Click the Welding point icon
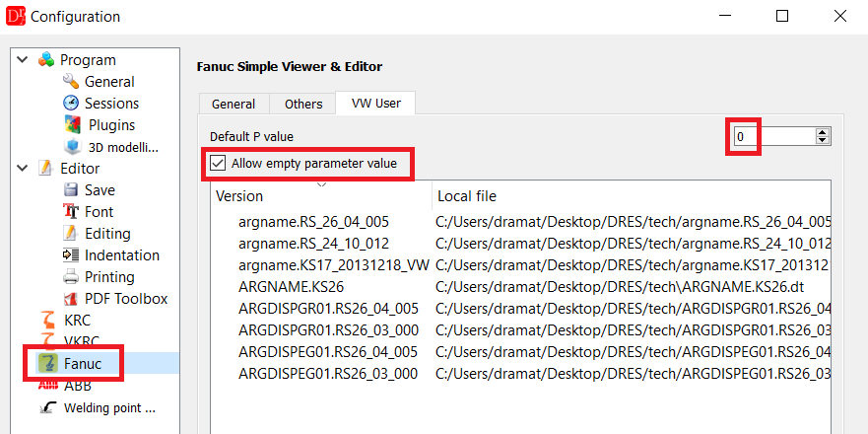Screen dimensions: 868x434 coord(46,407)
